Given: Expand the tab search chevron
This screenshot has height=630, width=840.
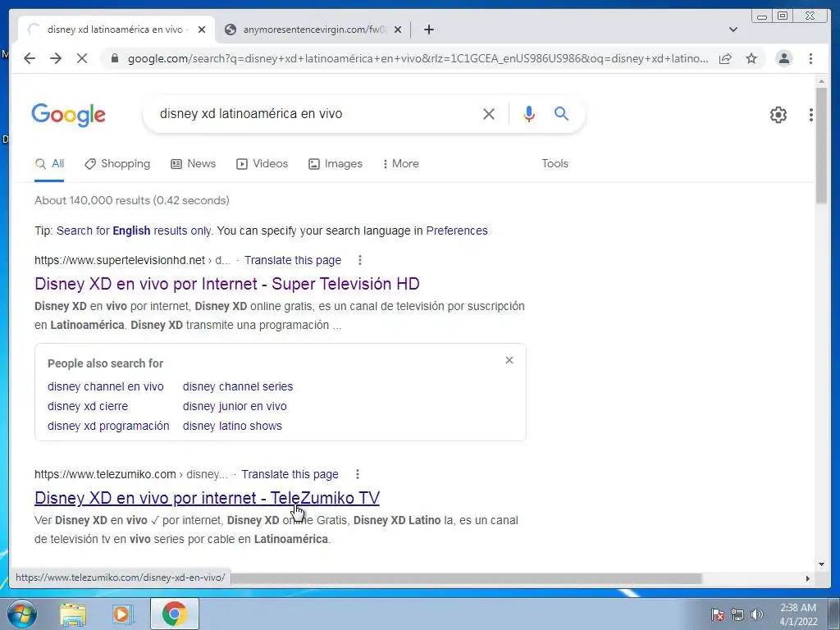Looking at the screenshot, I should click(733, 30).
